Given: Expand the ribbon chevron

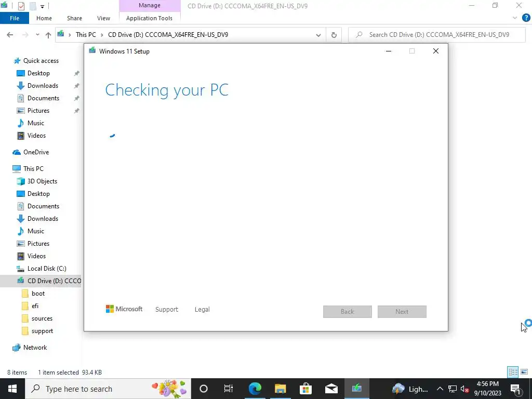Looking at the screenshot, I should pos(515,18).
